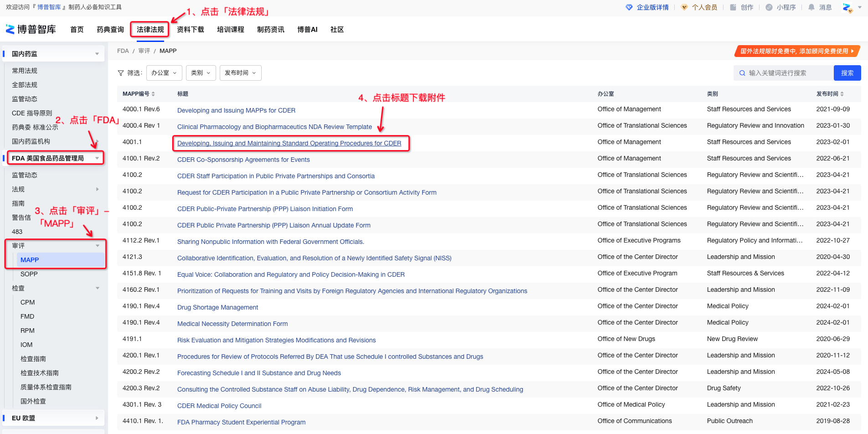
Task: Select CDE 指导原则 in sidebar
Action: [x=32, y=113]
